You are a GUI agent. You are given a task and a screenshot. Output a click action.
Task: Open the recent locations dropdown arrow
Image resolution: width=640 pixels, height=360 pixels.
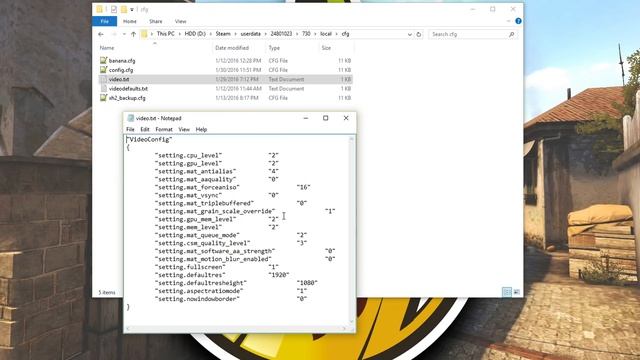click(124, 34)
